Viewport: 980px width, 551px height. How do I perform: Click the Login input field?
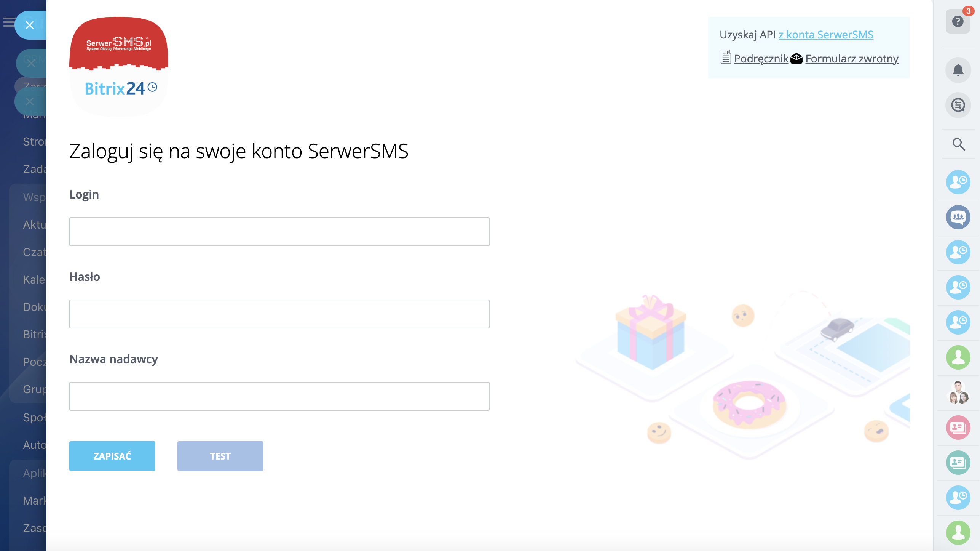click(x=279, y=232)
